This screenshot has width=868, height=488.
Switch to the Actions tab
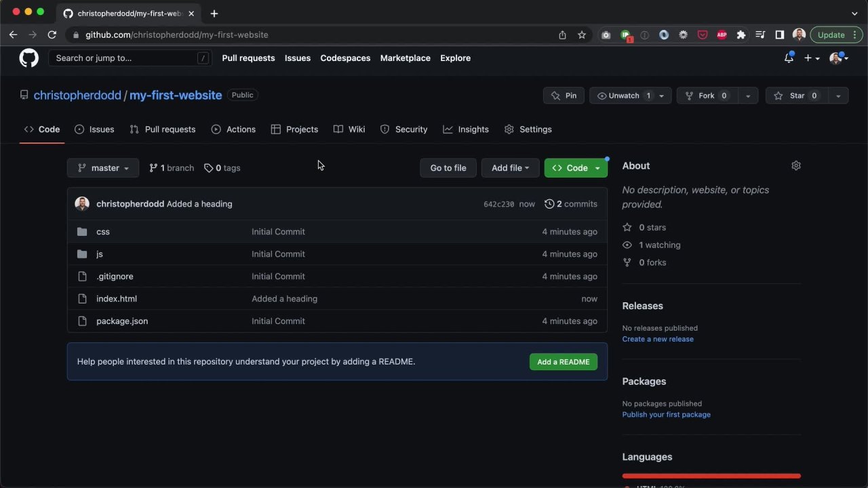tap(233, 129)
